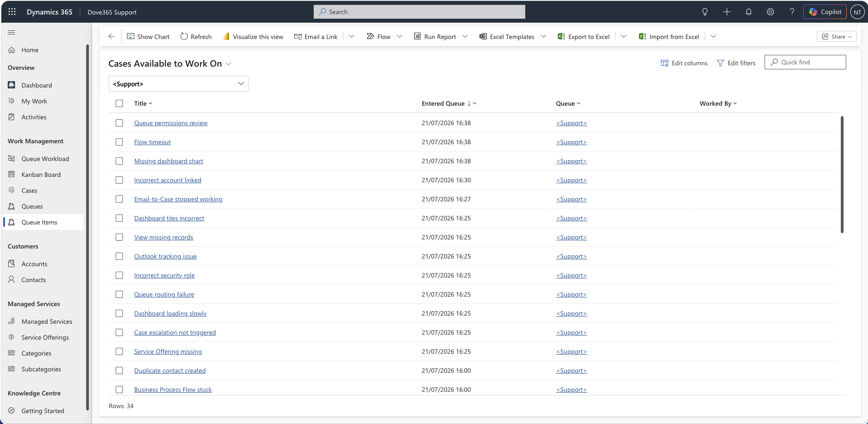Click the back arrow in command bar

(x=112, y=36)
